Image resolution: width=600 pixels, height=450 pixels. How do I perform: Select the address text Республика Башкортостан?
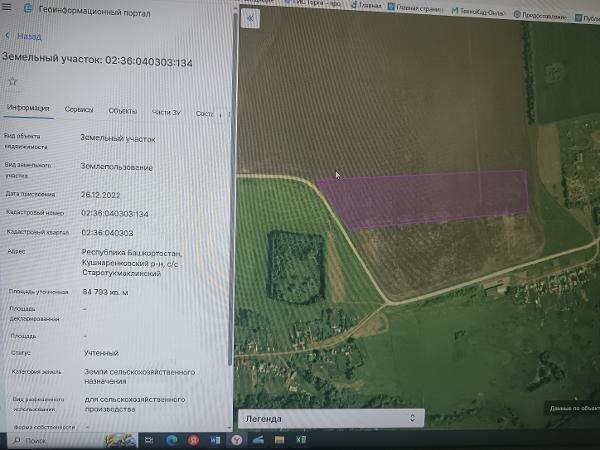(x=132, y=253)
